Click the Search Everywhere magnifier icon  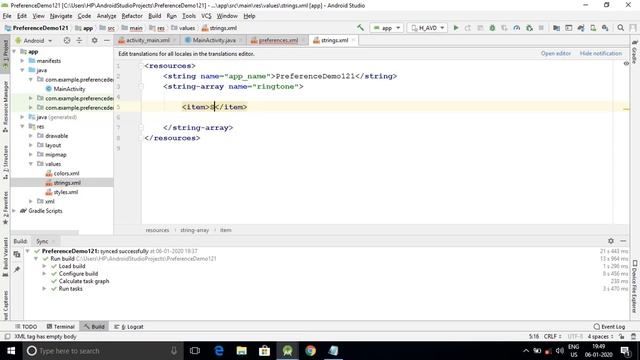pos(620,28)
